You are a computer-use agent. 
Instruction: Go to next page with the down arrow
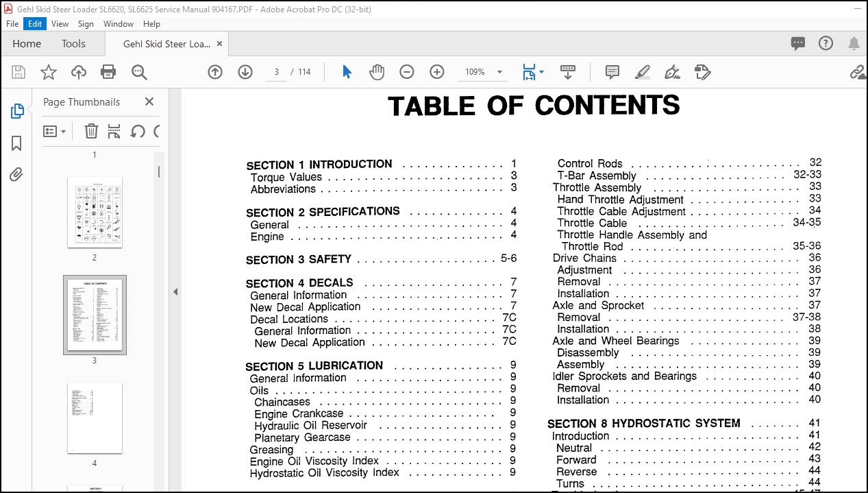[x=245, y=72]
